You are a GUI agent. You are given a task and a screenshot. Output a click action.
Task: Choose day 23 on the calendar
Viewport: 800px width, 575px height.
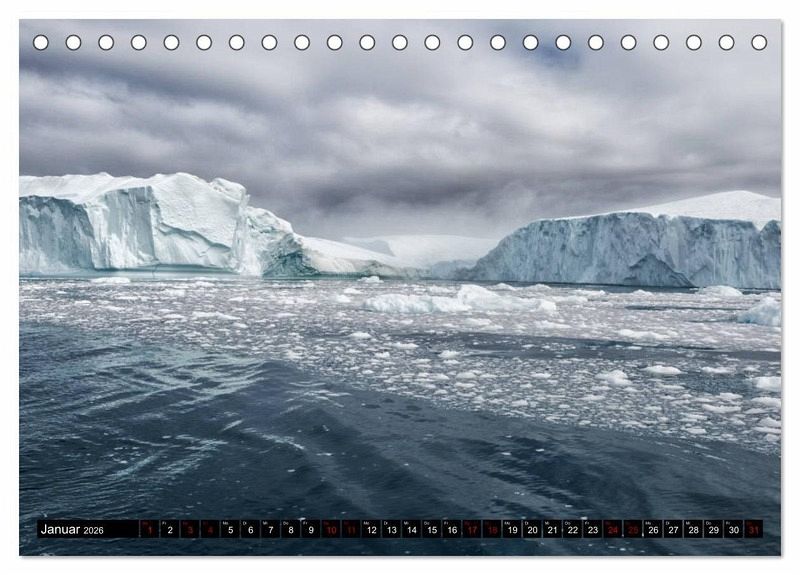pyautogui.click(x=592, y=530)
